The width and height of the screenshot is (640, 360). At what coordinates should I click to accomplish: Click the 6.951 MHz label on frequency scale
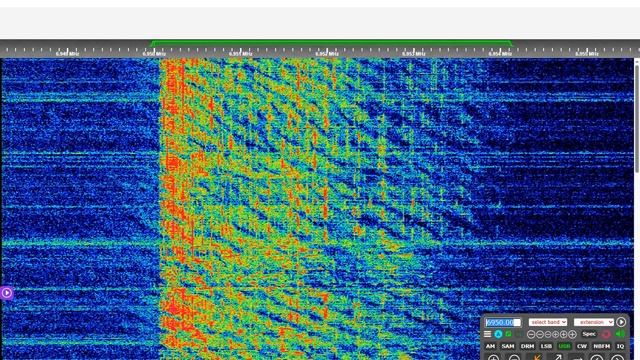pos(240,53)
